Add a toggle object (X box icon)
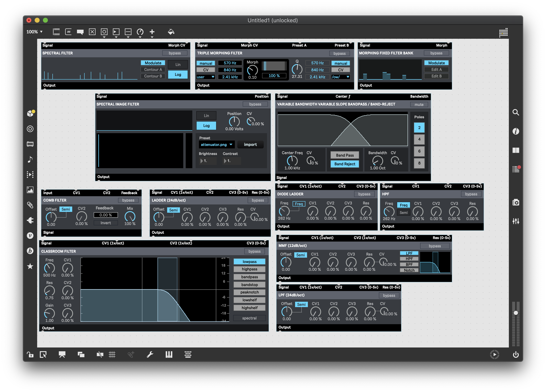546x392 pixels. [92, 32]
